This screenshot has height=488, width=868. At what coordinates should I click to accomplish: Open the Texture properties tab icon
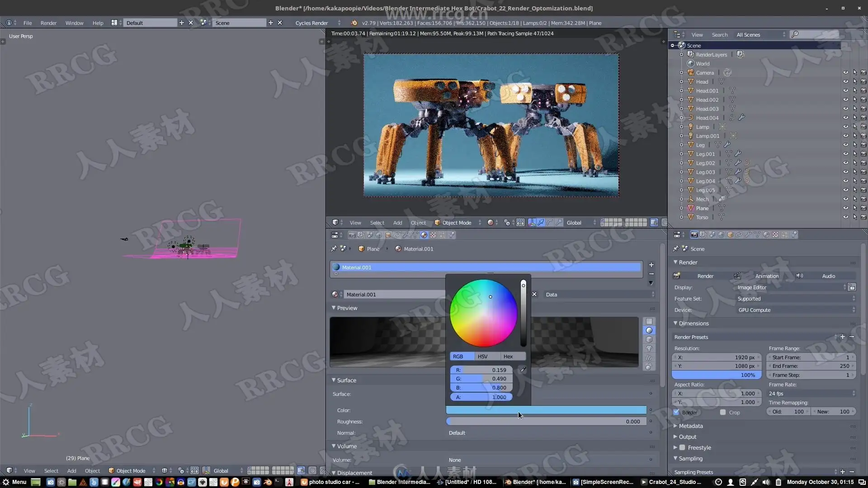(x=433, y=235)
